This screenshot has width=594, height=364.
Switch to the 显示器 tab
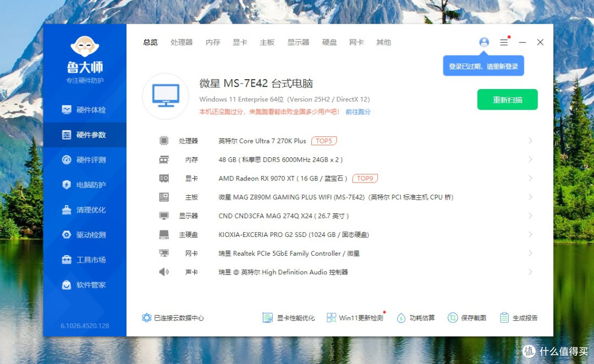[298, 42]
